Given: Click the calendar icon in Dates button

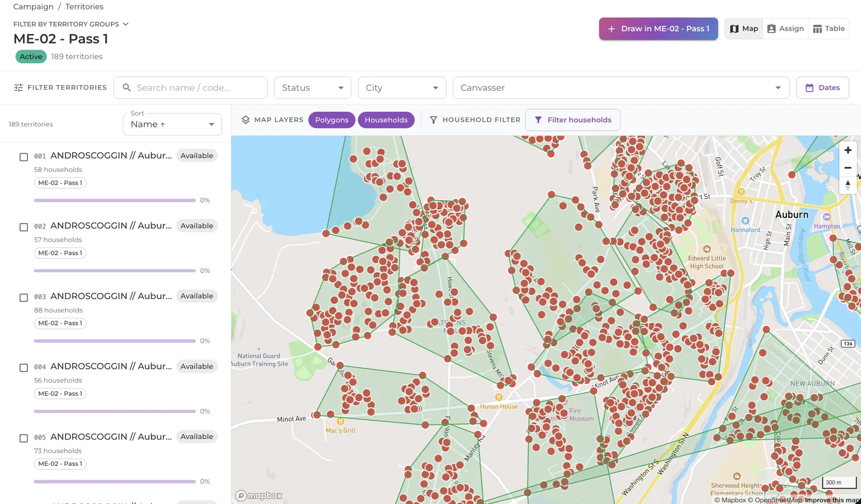Looking at the screenshot, I should click(809, 88).
